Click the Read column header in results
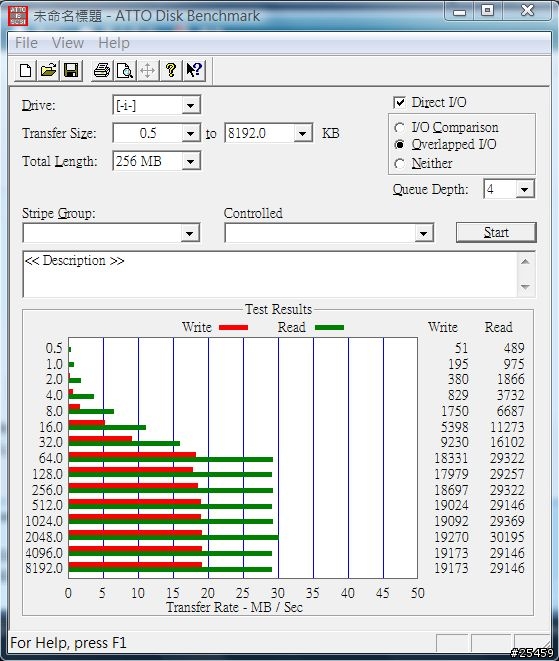Viewport: 559px width, 661px height. 498,327
